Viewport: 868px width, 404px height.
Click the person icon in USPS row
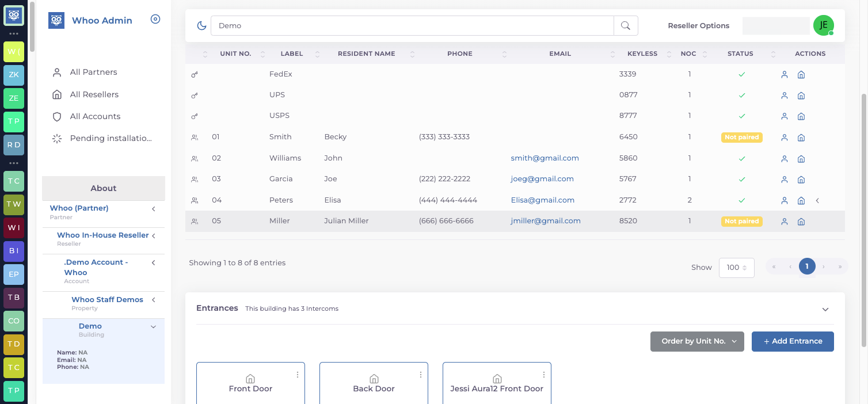pos(784,116)
